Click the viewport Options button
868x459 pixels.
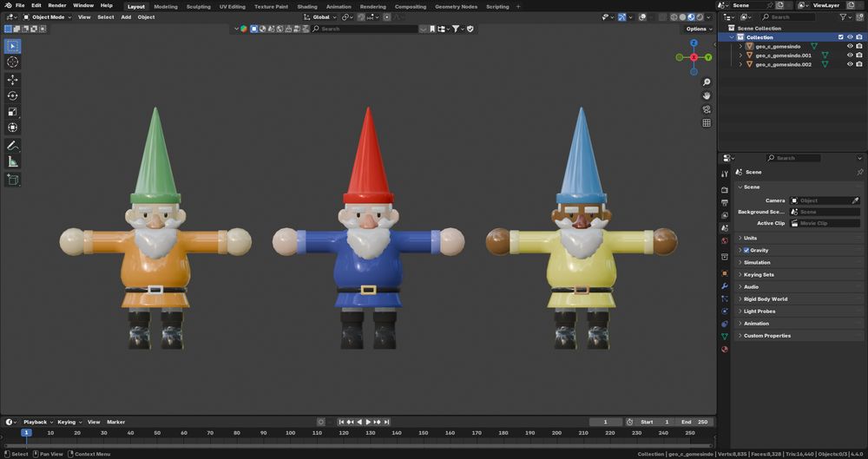pyautogui.click(x=698, y=29)
